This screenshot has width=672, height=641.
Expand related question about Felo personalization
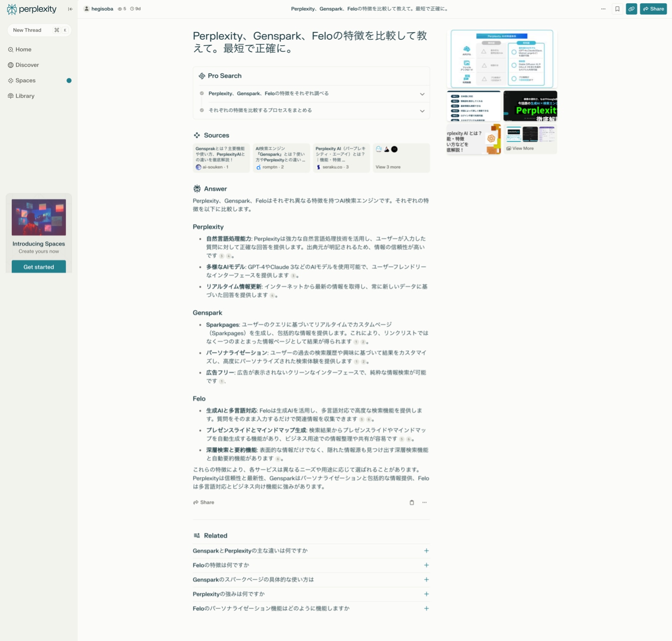[x=311, y=609]
